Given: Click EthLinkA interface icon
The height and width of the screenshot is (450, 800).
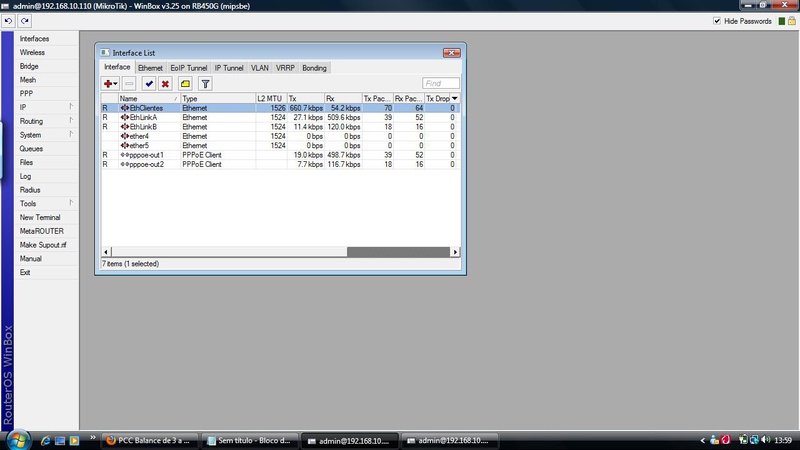Looking at the screenshot, I should (x=124, y=117).
